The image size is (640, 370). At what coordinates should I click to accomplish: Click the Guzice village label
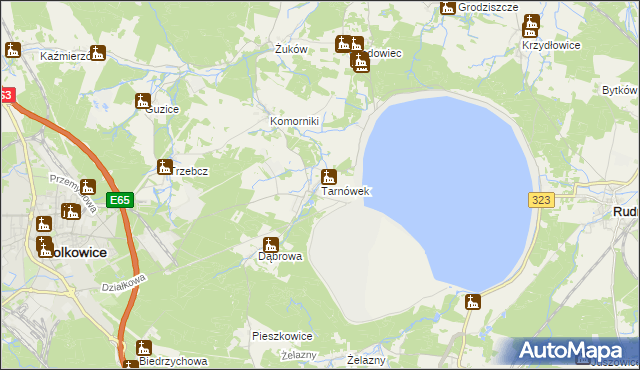coord(162,109)
